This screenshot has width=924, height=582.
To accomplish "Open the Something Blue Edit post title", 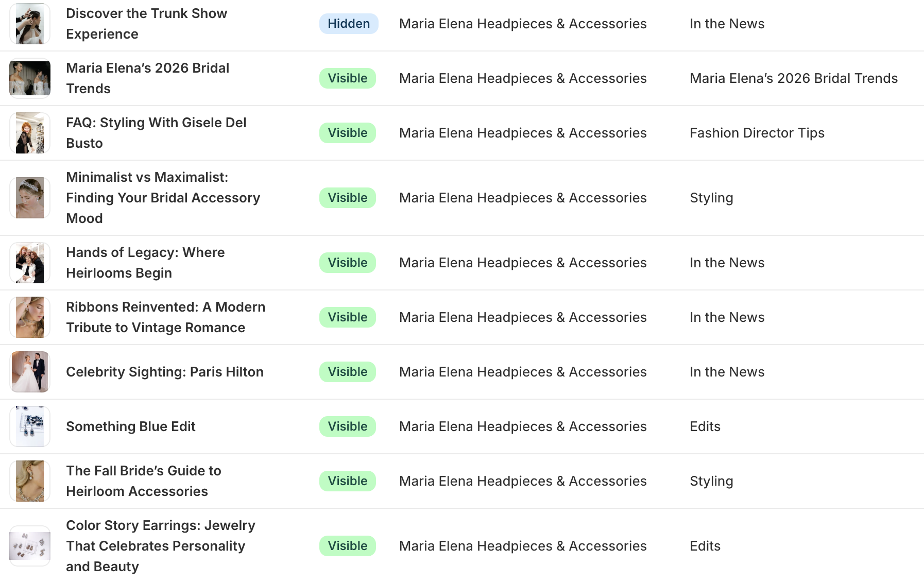I will (x=131, y=426).
